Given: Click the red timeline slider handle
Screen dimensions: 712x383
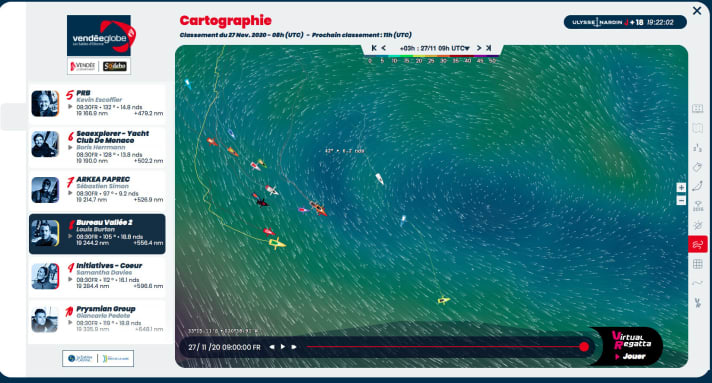Looking at the screenshot, I should click(584, 347).
